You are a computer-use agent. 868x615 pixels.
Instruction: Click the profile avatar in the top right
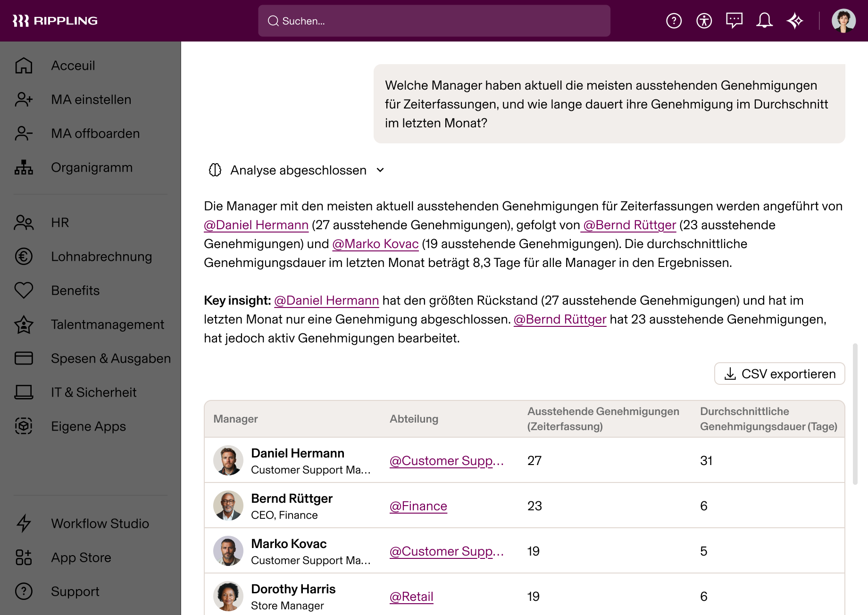click(x=845, y=20)
